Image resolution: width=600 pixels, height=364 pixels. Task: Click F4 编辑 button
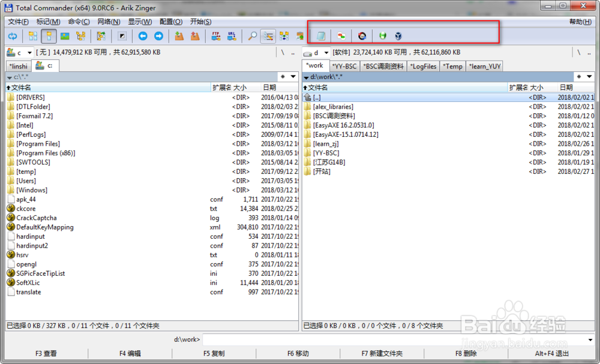(130, 354)
